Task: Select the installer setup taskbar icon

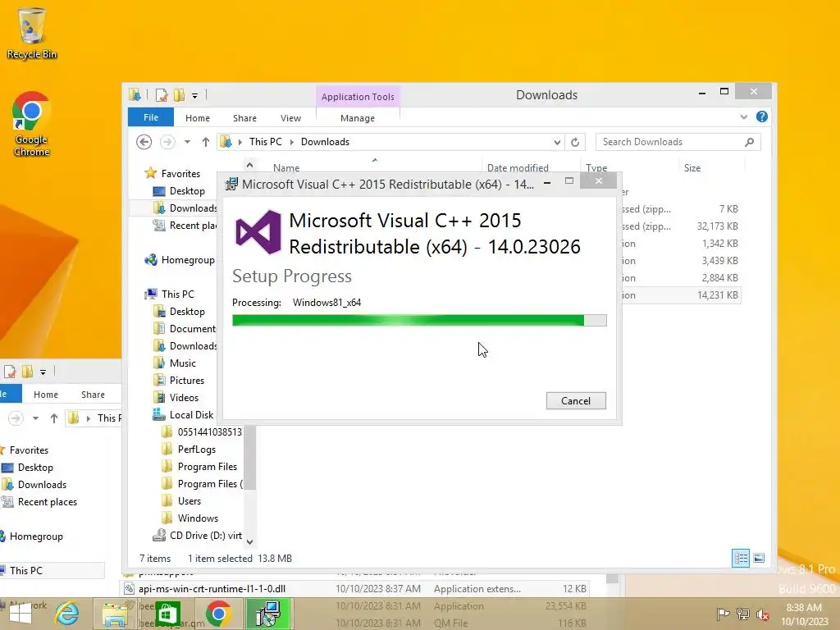Action: tap(268, 614)
